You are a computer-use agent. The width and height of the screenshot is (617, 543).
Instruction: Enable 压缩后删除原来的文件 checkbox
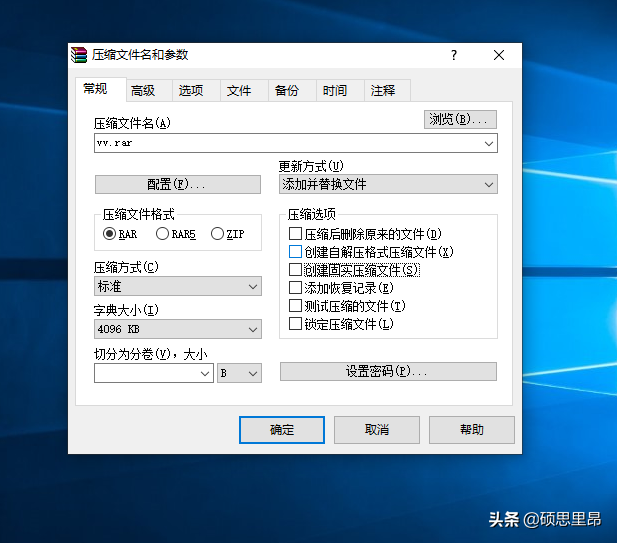(x=295, y=234)
